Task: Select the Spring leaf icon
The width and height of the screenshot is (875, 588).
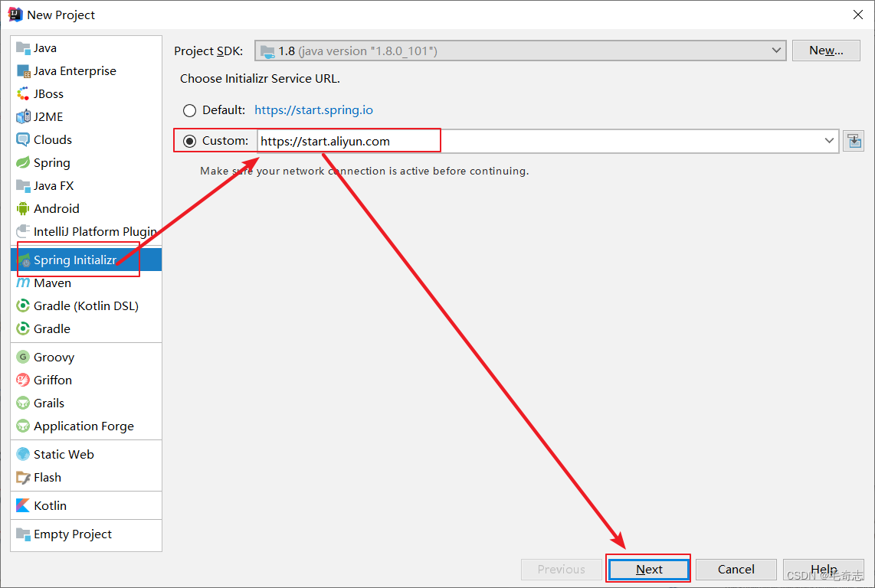Action: (x=23, y=162)
